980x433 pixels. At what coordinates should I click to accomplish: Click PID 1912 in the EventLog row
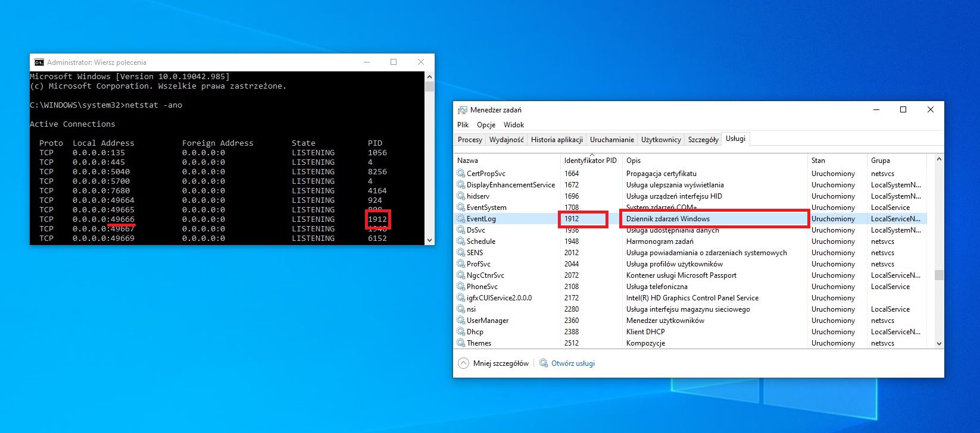(572, 219)
